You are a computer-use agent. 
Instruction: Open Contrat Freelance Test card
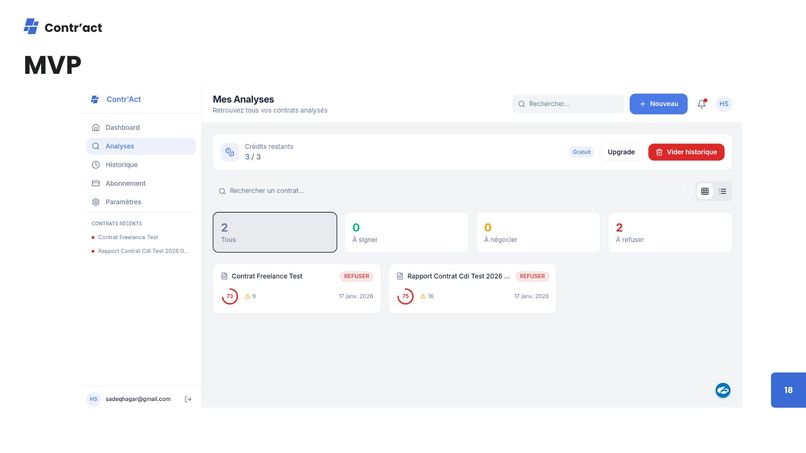pyautogui.click(x=297, y=288)
